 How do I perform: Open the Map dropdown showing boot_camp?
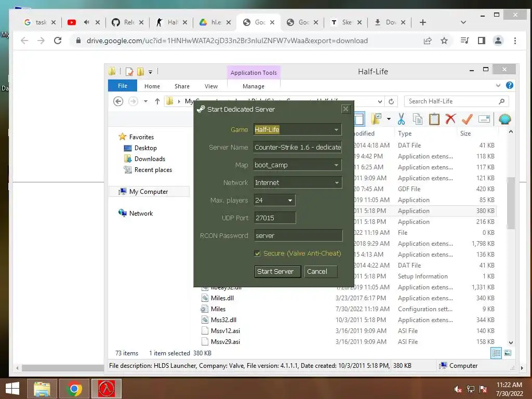click(x=336, y=165)
